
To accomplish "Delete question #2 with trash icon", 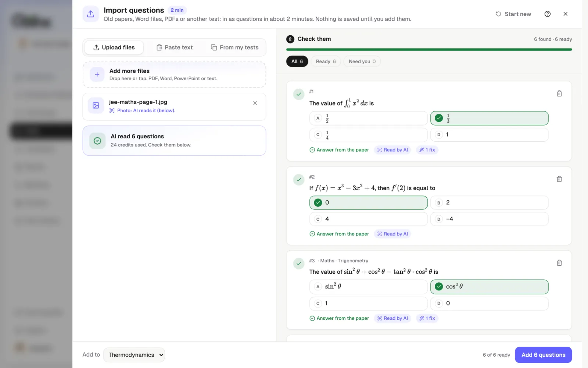I will pos(559,179).
